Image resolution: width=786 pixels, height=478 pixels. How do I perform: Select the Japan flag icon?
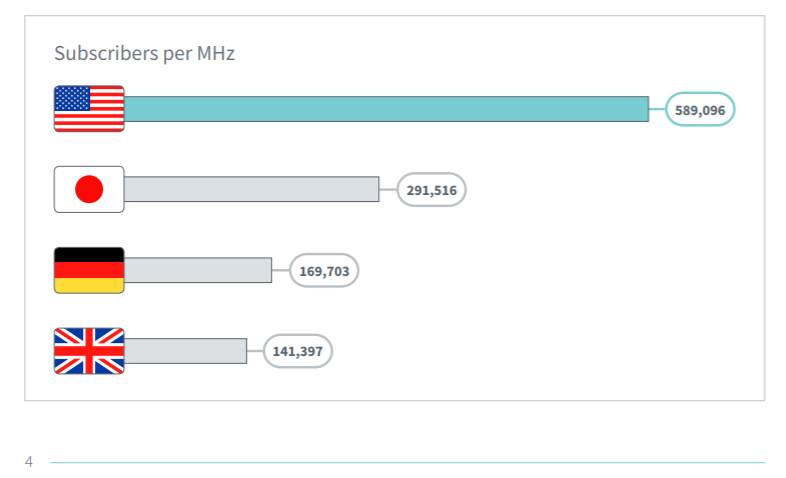pos(89,189)
